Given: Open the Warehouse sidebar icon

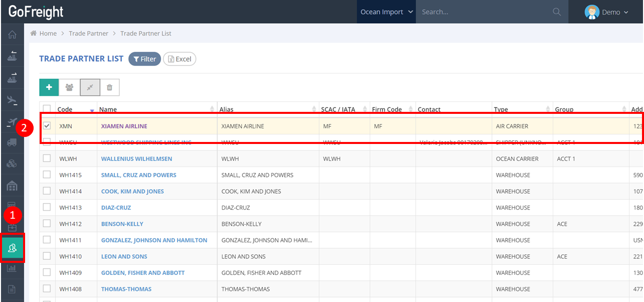Looking at the screenshot, I should (x=12, y=186).
